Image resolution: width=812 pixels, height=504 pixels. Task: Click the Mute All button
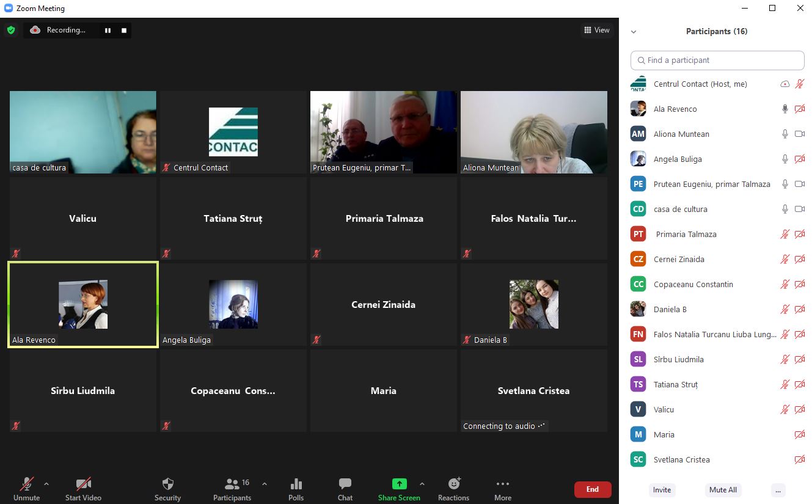pos(723,490)
